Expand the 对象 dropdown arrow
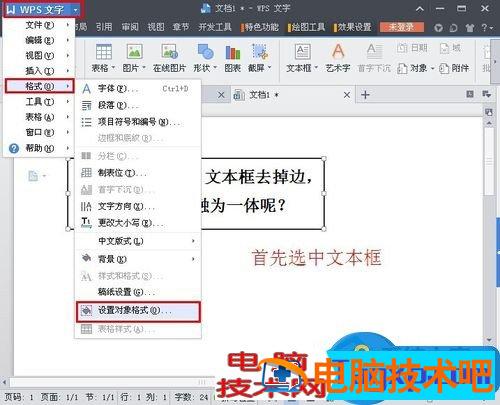 point(432,68)
